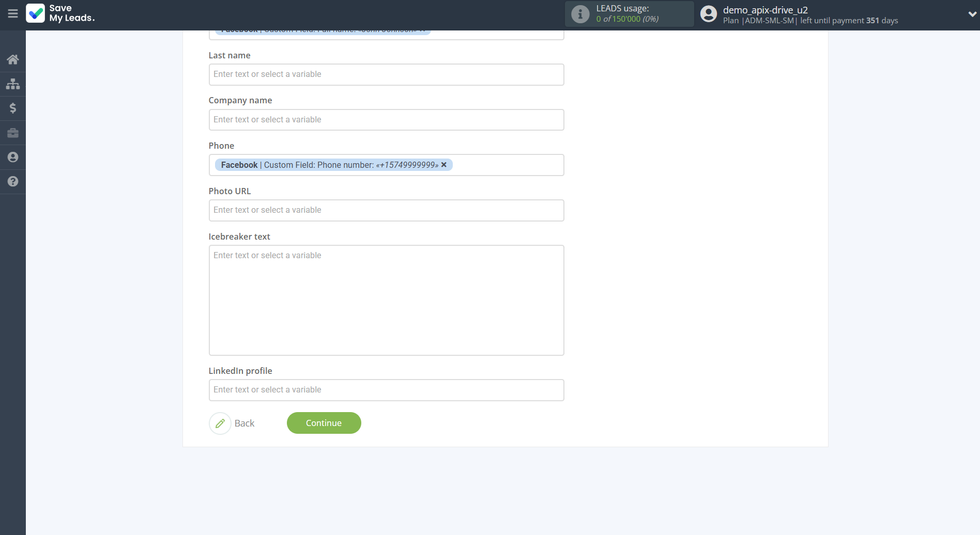
Task: Open the user profile sidebar icon
Action: click(x=13, y=157)
